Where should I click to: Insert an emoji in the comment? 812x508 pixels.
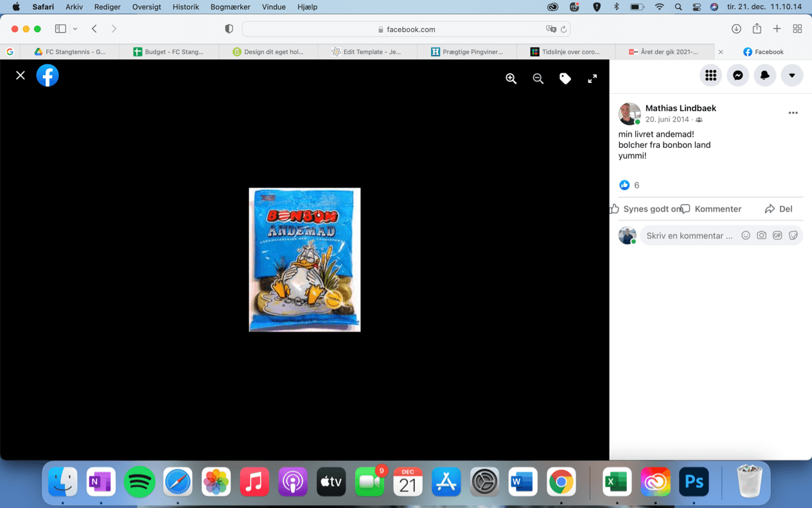[x=746, y=235]
